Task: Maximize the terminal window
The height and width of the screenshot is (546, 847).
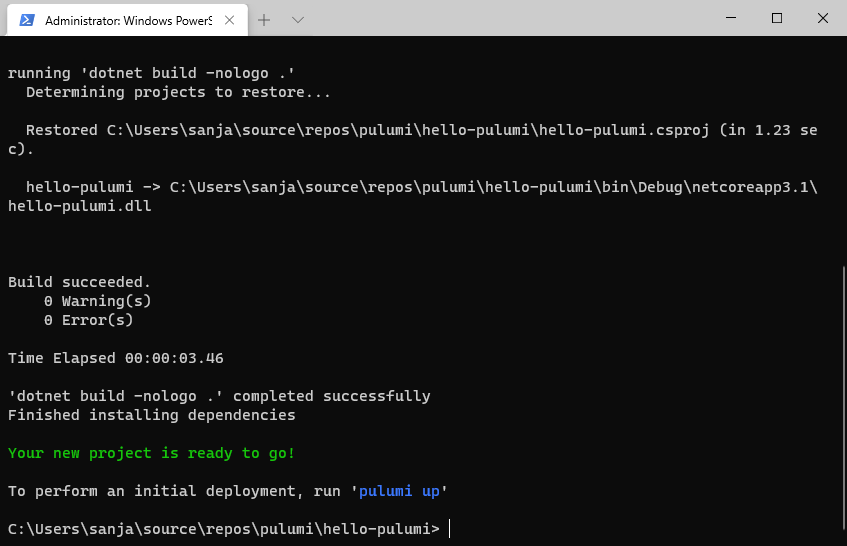Action: tap(777, 18)
